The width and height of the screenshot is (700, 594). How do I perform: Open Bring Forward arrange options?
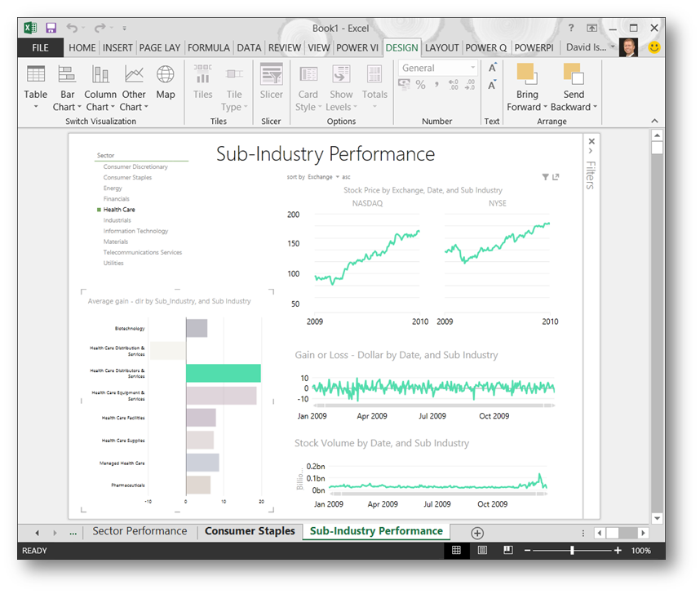point(527,87)
